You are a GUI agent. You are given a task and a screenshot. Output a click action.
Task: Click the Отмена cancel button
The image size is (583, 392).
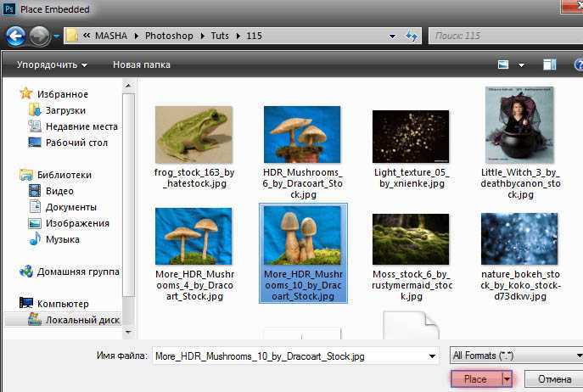coord(554,379)
